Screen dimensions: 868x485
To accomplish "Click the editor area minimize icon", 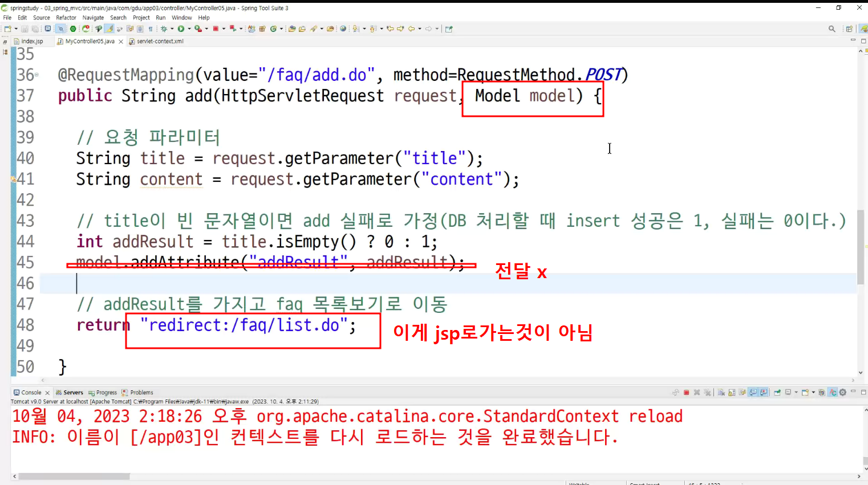I will 853,40.
